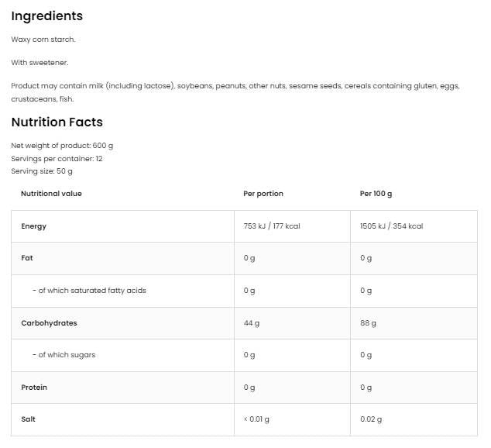The height and width of the screenshot is (448, 491).
Task: Click the '0.02 g' salt value
Action: point(371,419)
